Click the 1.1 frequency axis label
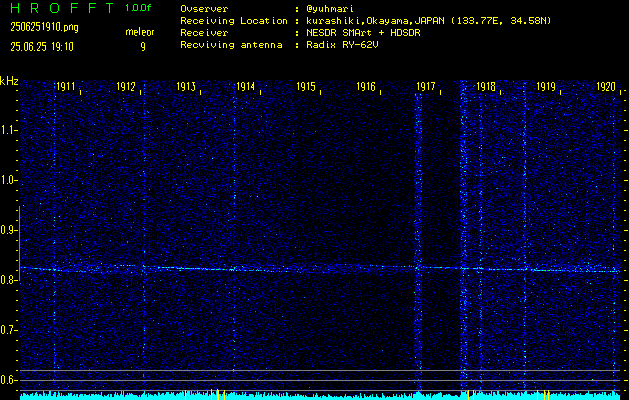The height and width of the screenshot is (400, 629). 7,130
